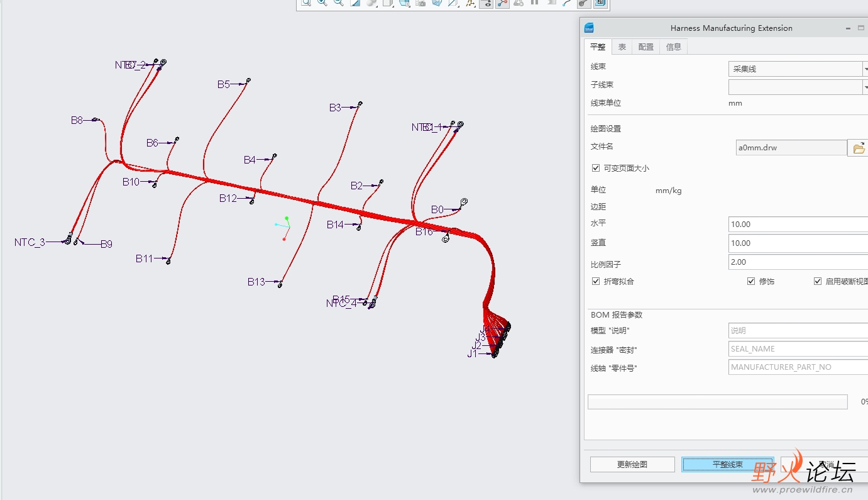Select the B3 connector label
Screen dimensions: 868x500
[x=335, y=108]
